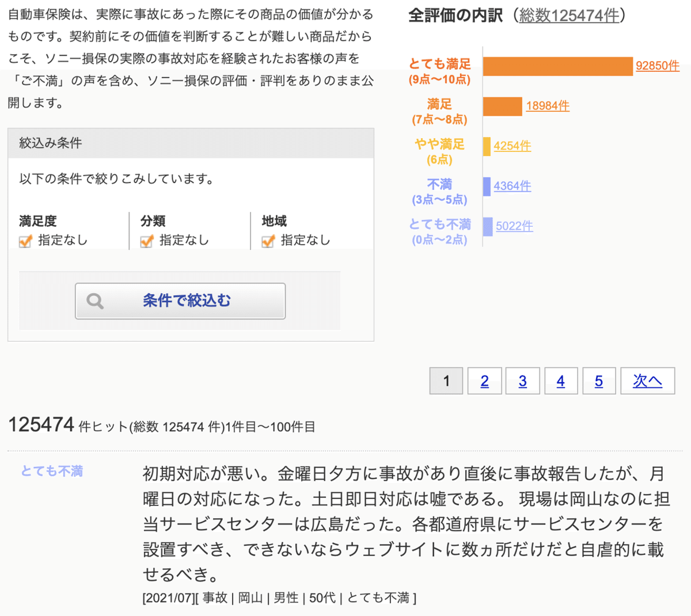Click the 満足度 filter heading
Viewport: 691px width, 616px height.
coord(38,221)
